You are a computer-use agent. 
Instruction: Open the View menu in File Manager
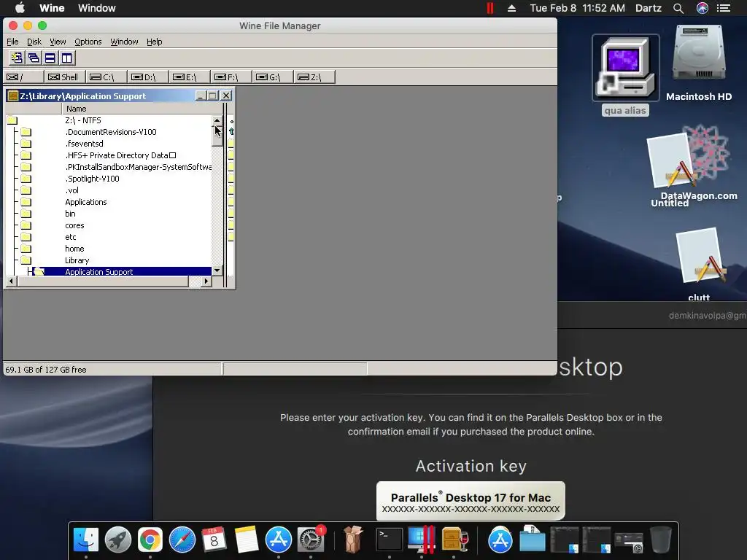coord(58,42)
